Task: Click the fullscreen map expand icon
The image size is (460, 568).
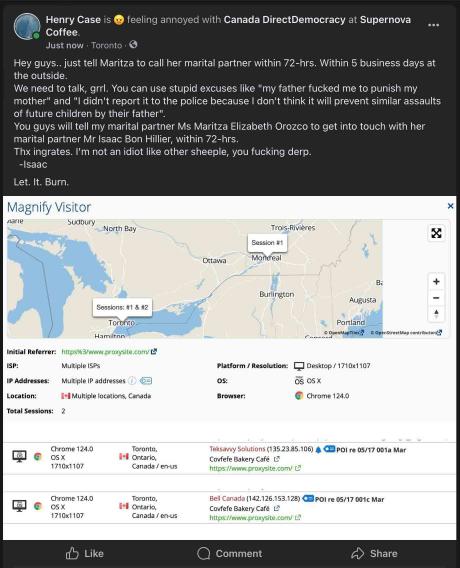Action: pos(436,233)
